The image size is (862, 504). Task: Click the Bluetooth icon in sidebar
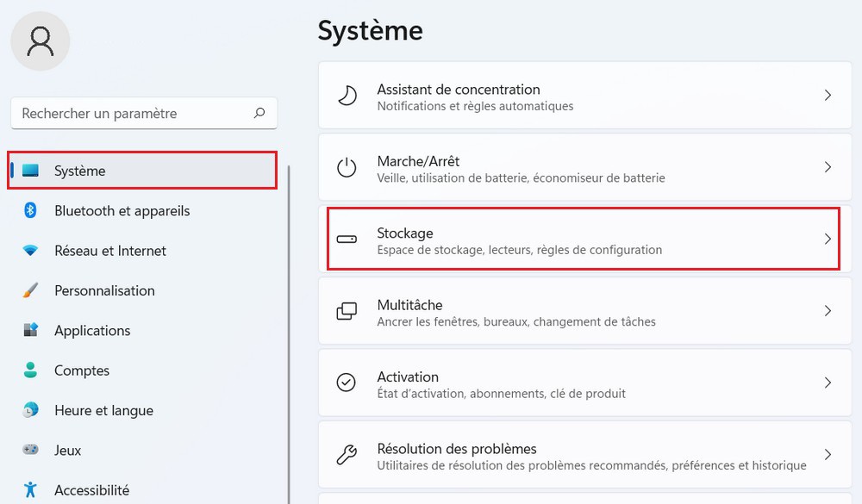pos(31,210)
